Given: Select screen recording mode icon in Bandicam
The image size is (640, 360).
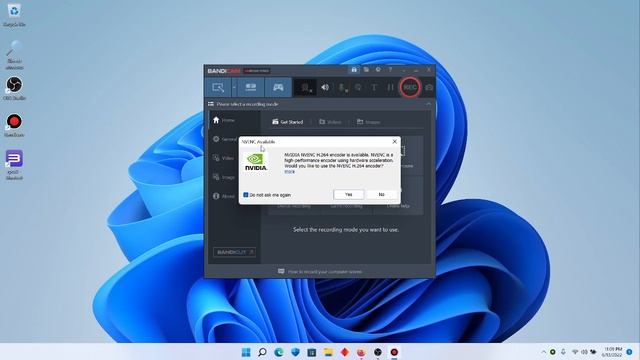Looking at the screenshot, I should (x=218, y=87).
